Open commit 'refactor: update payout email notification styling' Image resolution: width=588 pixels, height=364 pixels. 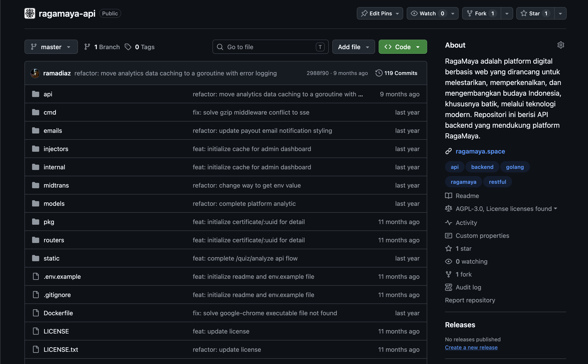coord(262,131)
